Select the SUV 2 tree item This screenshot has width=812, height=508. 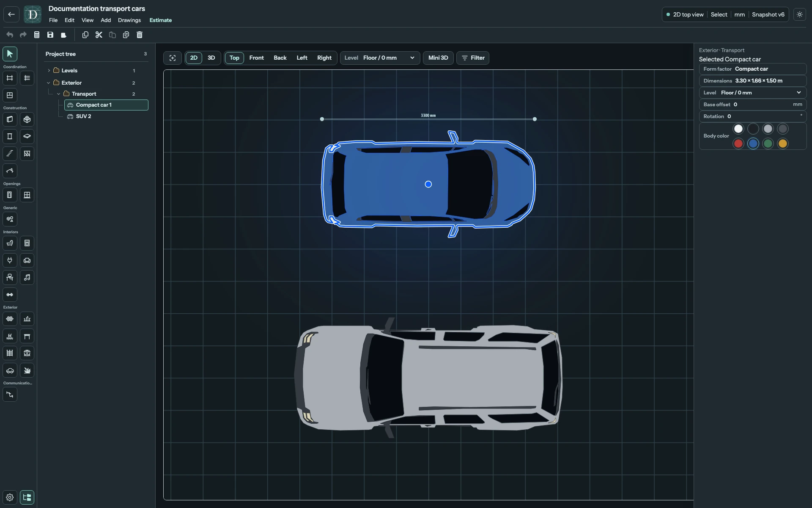click(x=106, y=116)
